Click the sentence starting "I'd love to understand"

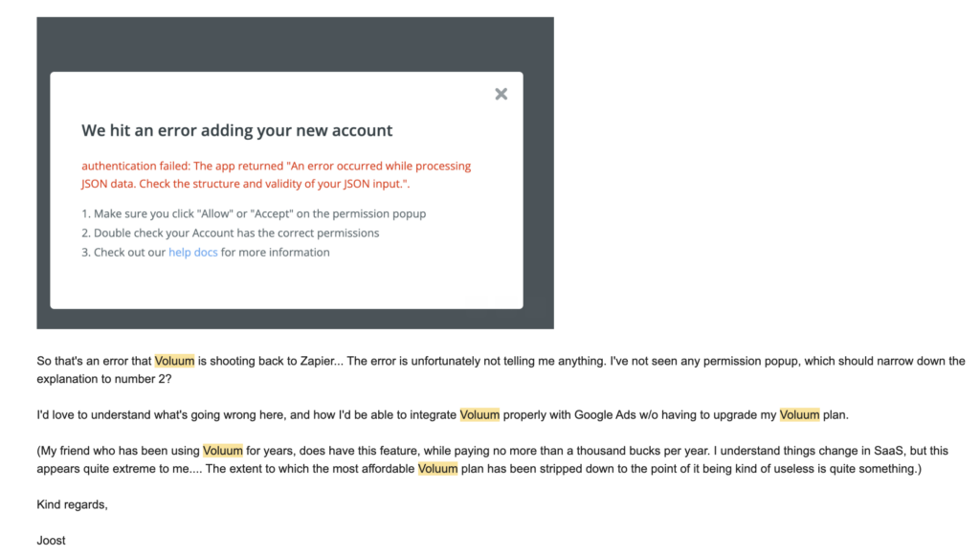pos(144,415)
